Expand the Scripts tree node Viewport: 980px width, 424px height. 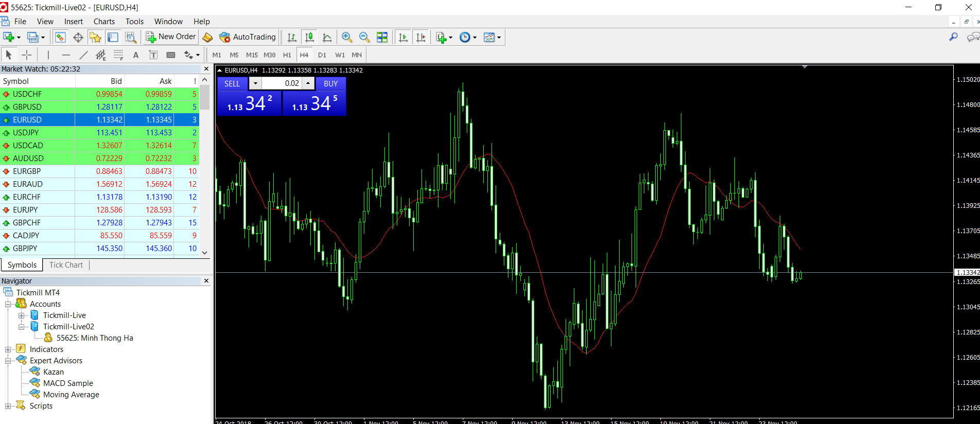coord(8,406)
